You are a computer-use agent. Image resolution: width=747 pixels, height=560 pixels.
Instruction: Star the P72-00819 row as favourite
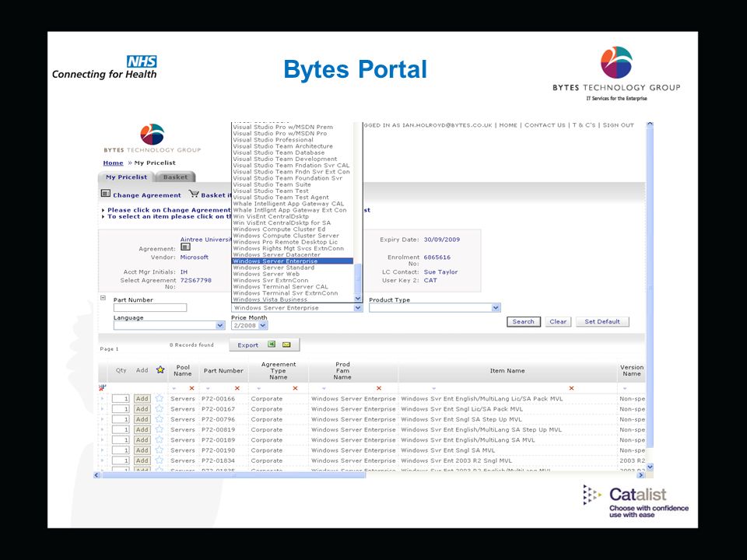tap(160, 429)
